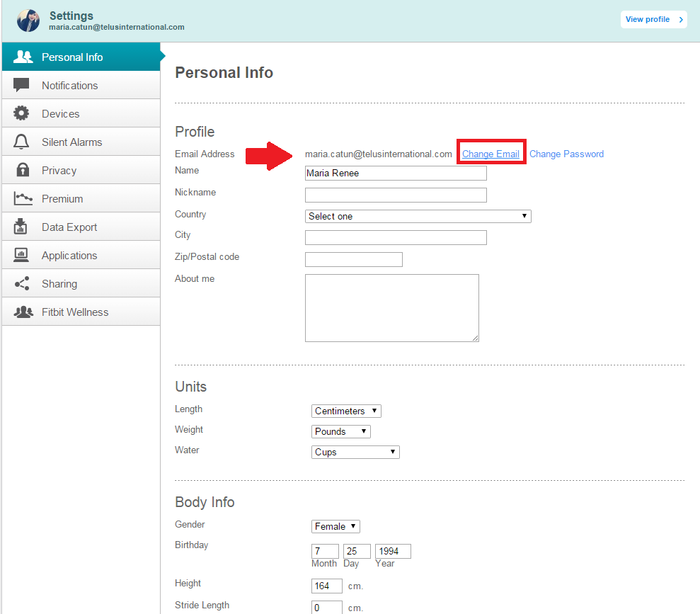Open the Gender dropdown
Image resolution: width=700 pixels, height=614 pixels.
335,526
